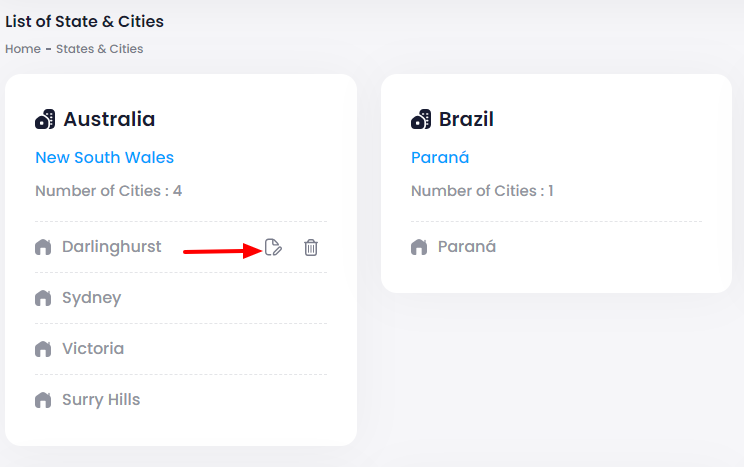The image size is (744, 467).
Task: Select the Surry Hills city row
Action: [101, 400]
